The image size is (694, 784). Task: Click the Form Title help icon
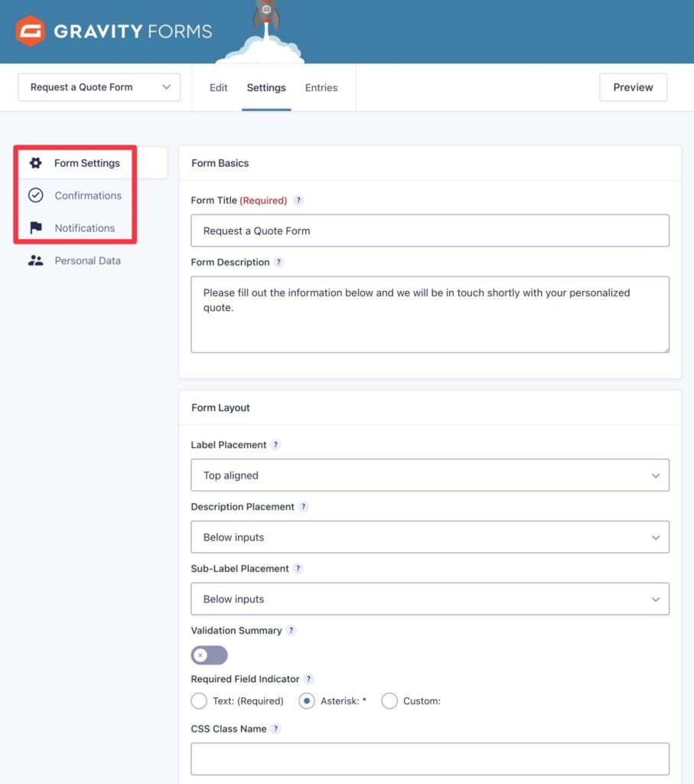[x=298, y=200]
